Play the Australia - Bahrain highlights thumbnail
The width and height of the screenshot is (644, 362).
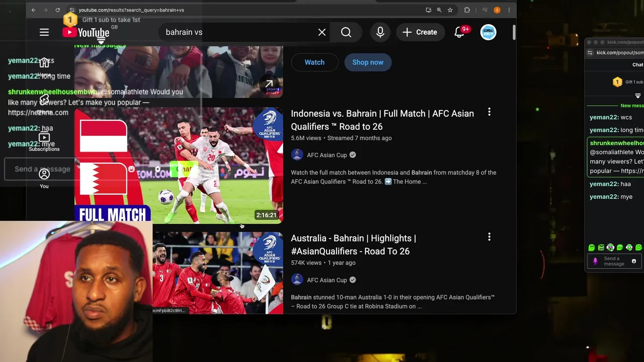click(x=218, y=273)
